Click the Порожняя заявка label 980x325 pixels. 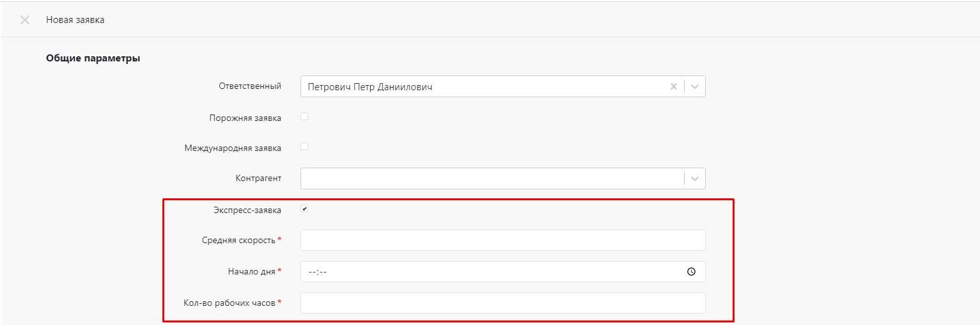tap(245, 118)
